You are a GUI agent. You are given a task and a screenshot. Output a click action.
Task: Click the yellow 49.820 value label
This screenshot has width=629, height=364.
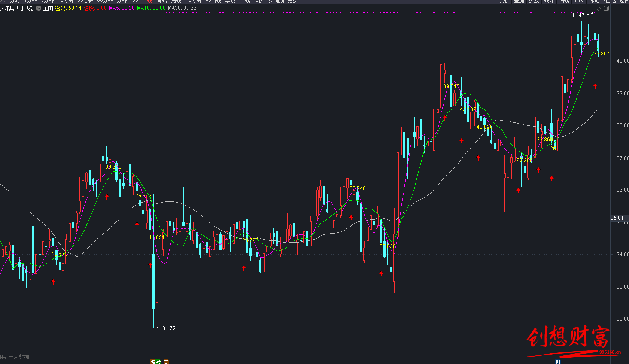(485, 127)
